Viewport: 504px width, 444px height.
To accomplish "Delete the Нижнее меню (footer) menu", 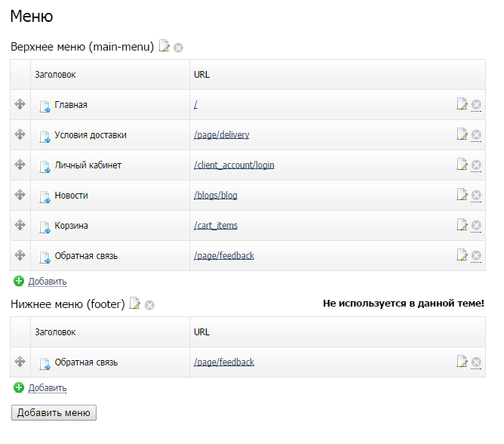I will (149, 305).
